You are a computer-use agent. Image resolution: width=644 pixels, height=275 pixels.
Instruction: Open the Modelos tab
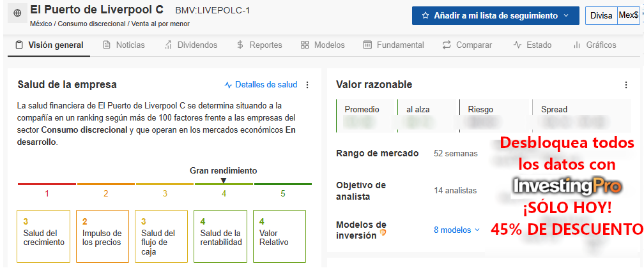pos(323,45)
